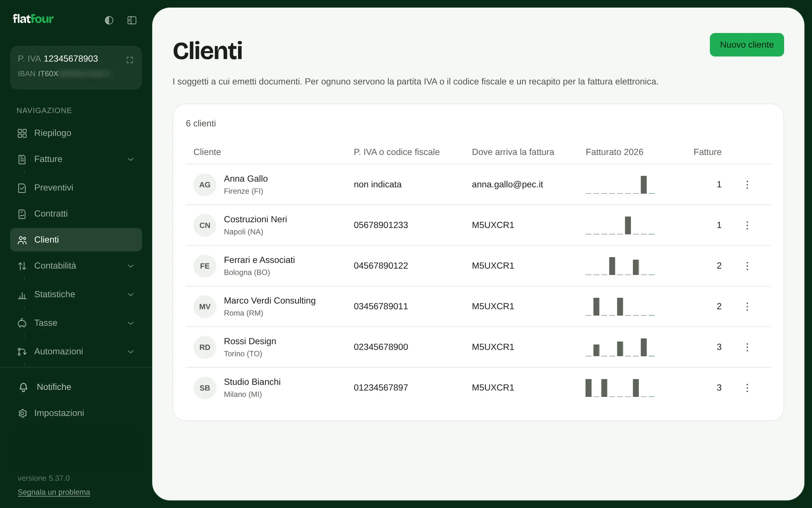Click the Contabilità up-down arrows icon
The width and height of the screenshot is (812, 508).
(x=22, y=266)
